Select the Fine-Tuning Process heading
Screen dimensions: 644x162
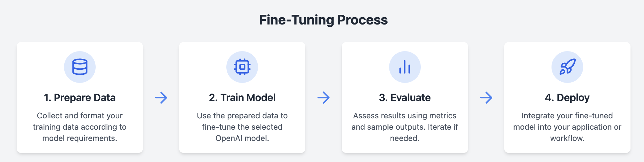[x=323, y=20]
